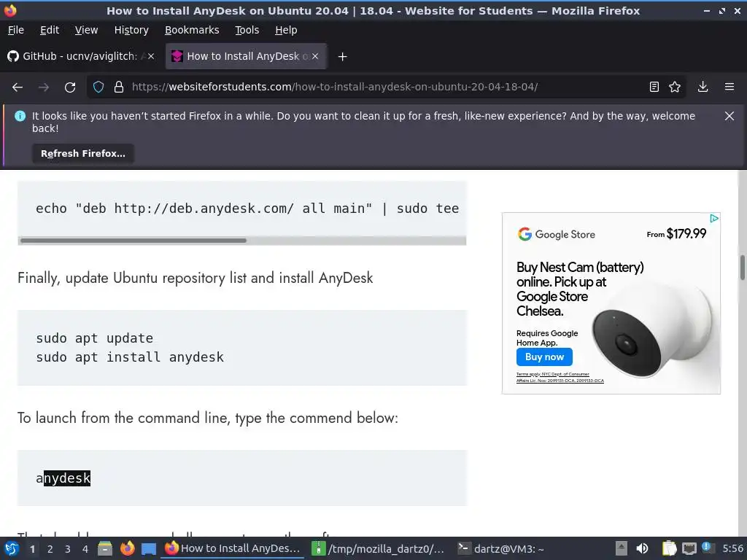The image size is (747, 560).
Task: View site security padlock information
Action: tap(119, 87)
